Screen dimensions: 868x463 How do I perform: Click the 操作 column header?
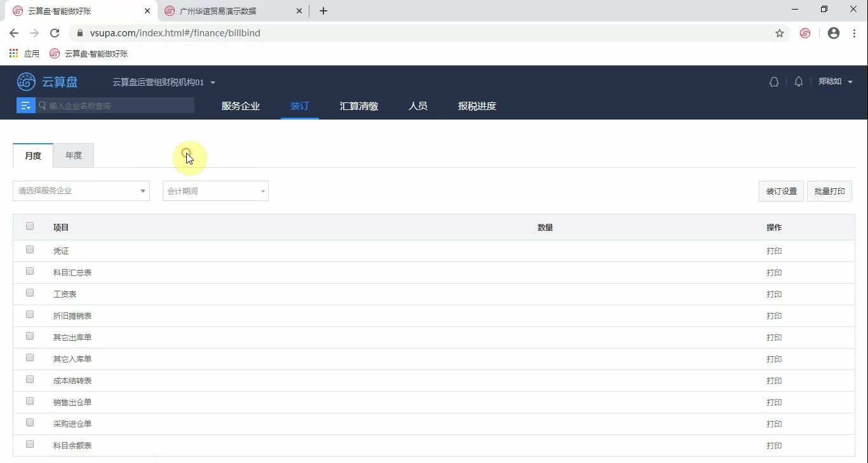tap(774, 228)
